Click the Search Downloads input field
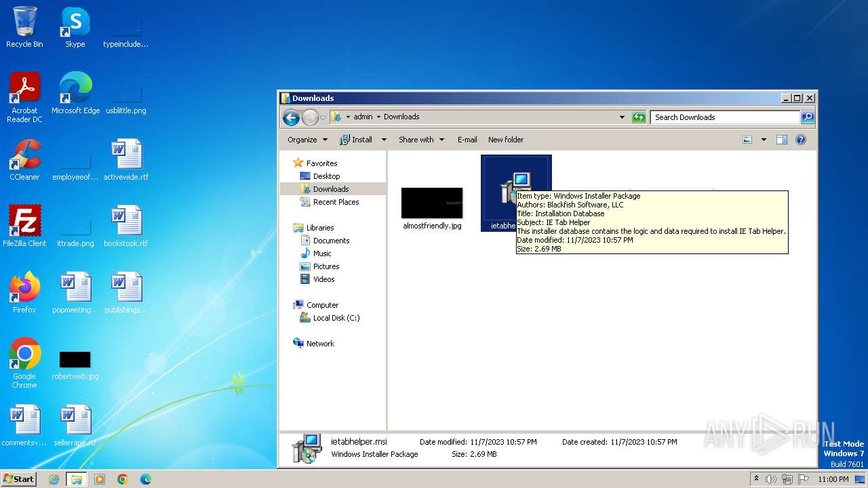The height and width of the screenshot is (488, 868). click(724, 117)
